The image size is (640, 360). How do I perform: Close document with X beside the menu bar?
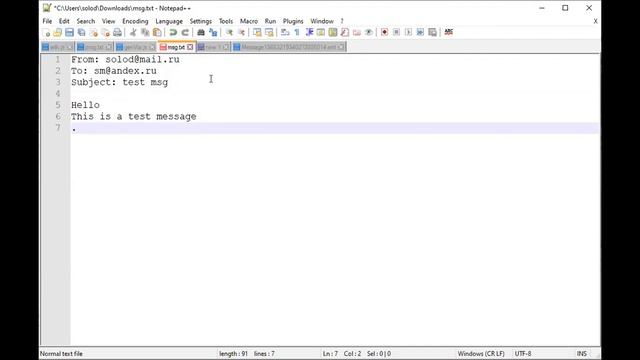point(596,21)
